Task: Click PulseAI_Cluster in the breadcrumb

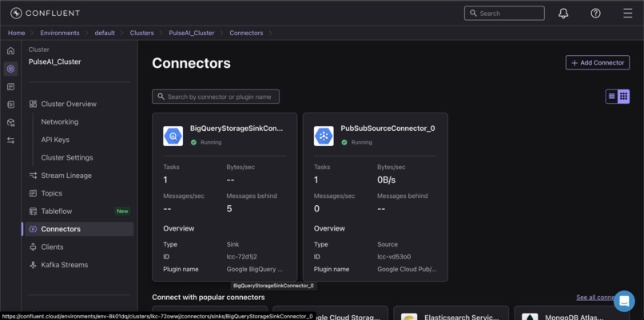Action: [x=192, y=33]
